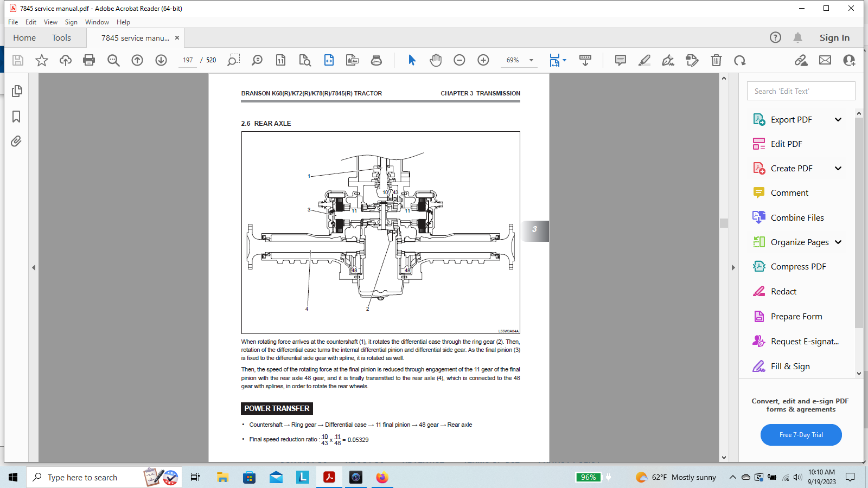Rotate the page view icon
This screenshot has height=488, width=868.
(740, 60)
